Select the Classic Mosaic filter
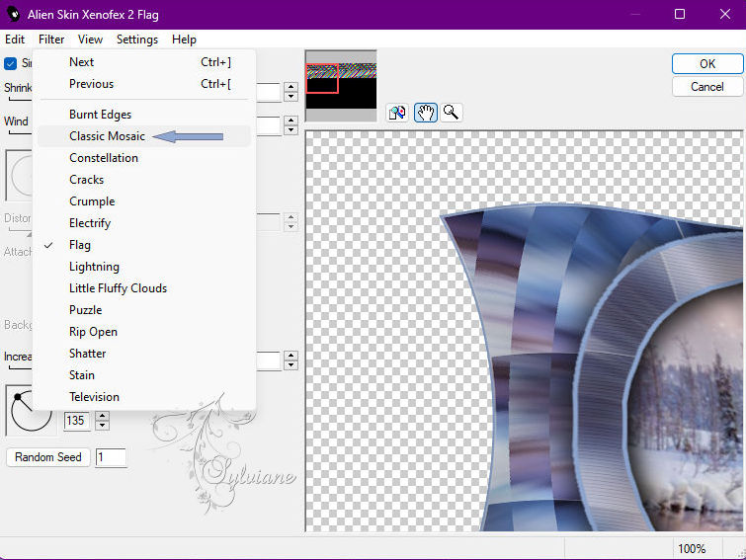746x560 pixels. [144, 136]
